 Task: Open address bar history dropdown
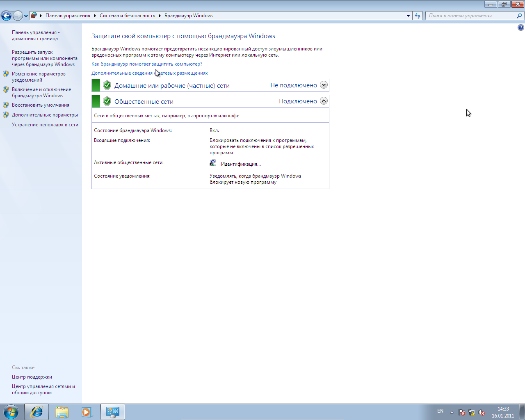(x=408, y=16)
